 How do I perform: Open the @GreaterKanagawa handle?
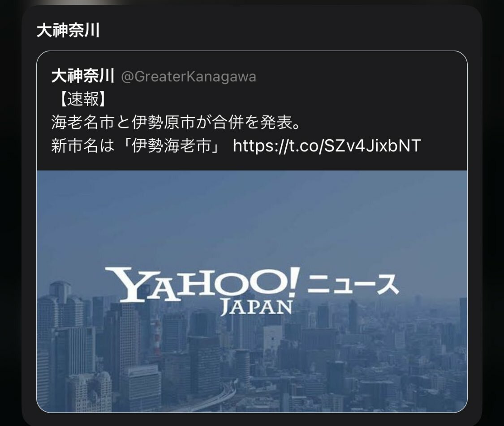[189, 77]
